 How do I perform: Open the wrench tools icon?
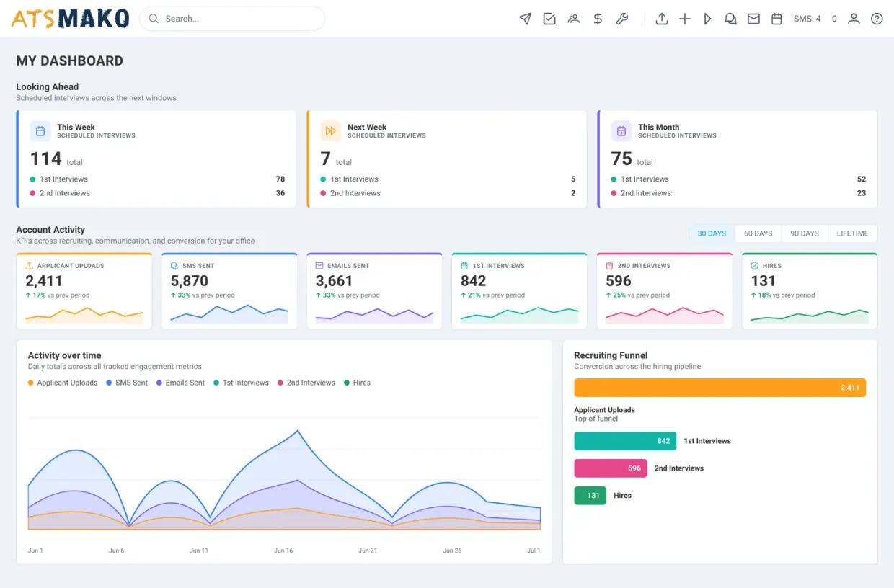[622, 19]
